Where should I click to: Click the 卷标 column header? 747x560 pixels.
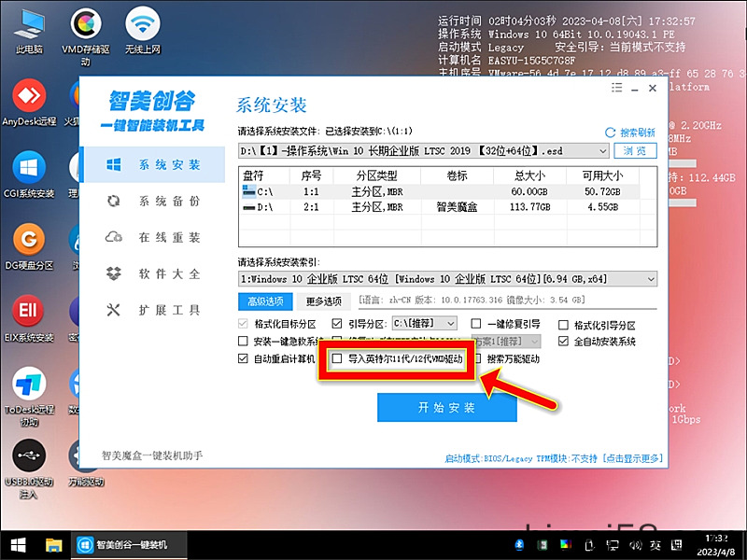[x=457, y=176]
